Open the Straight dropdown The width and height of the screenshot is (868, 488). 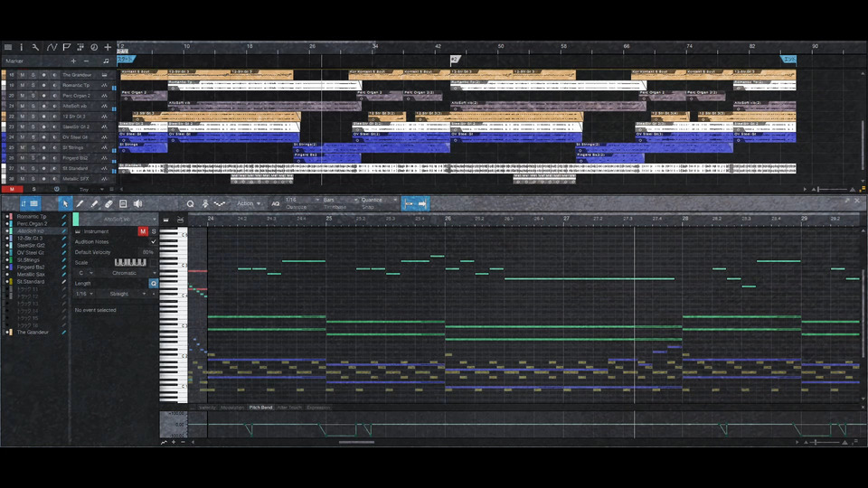coord(123,294)
